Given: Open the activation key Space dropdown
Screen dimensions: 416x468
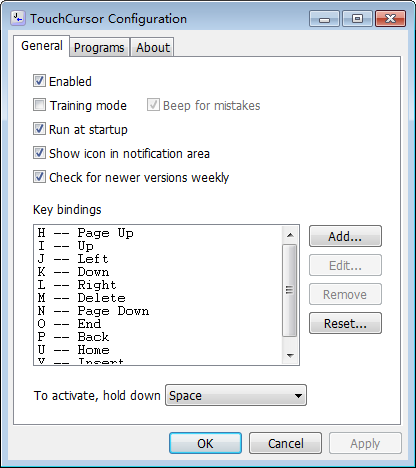Looking at the screenshot, I should [236, 395].
